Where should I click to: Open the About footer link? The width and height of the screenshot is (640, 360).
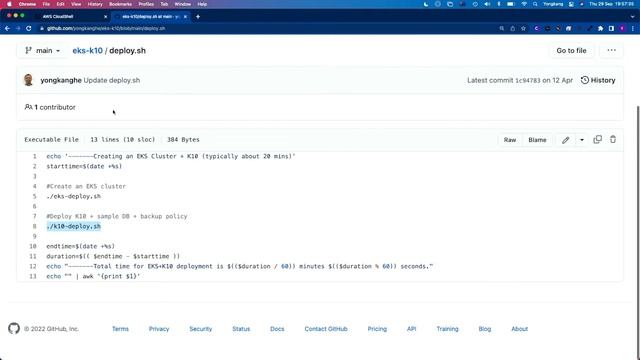[x=520, y=329]
